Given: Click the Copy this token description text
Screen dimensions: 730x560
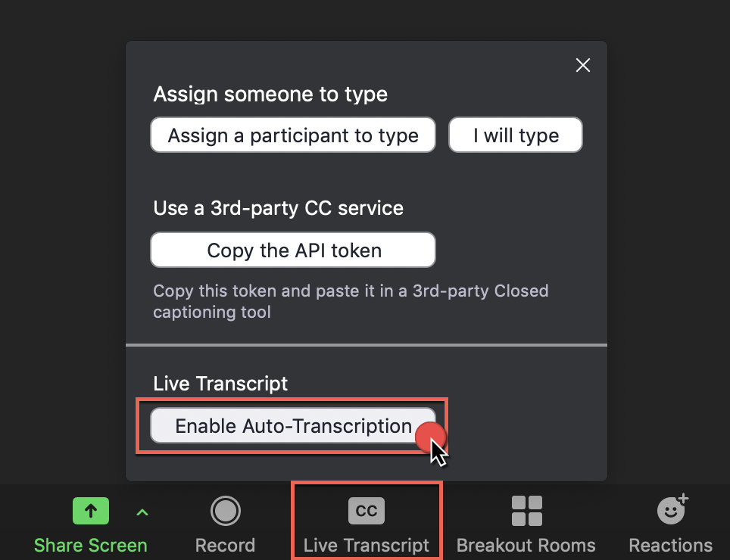Looking at the screenshot, I should coord(351,301).
